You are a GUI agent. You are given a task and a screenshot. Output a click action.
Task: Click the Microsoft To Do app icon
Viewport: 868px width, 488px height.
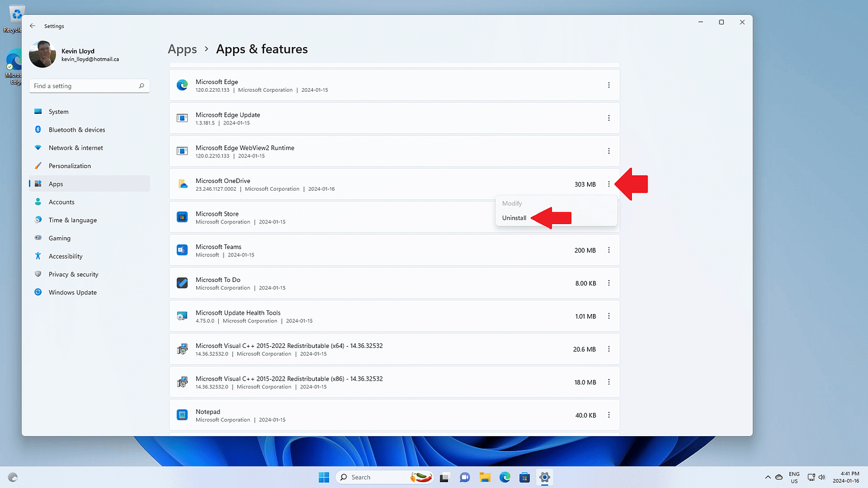point(182,283)
